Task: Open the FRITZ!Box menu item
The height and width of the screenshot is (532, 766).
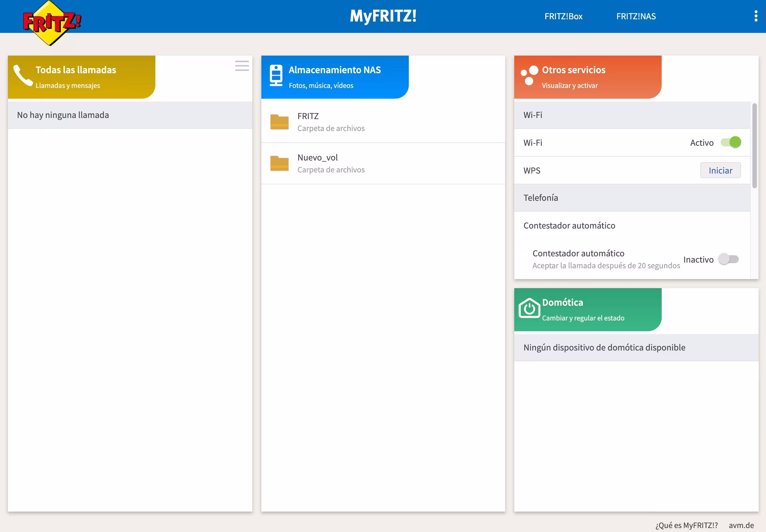Action: 563,16
